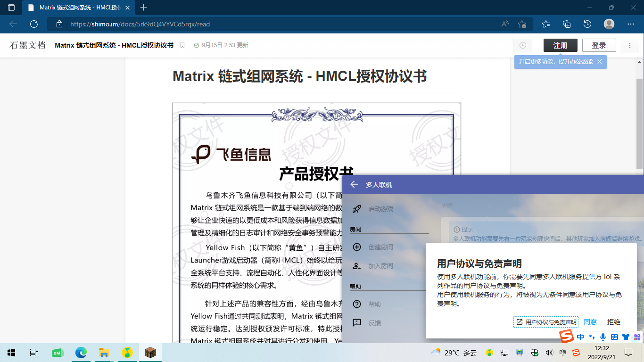Open Sogou soft keyboard icon
Viewport: 644px width, 362px height.
[x=614, y=337]
